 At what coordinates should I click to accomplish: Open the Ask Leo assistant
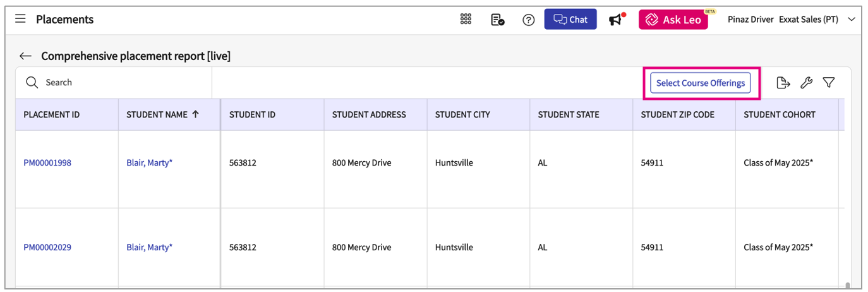(673, 20)
